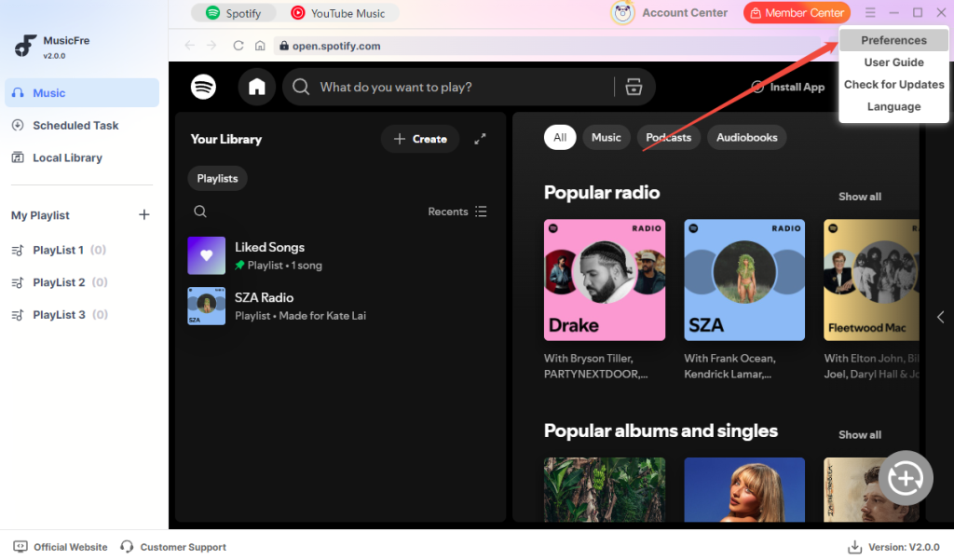Select the Audiobooks filter chip

746,138
